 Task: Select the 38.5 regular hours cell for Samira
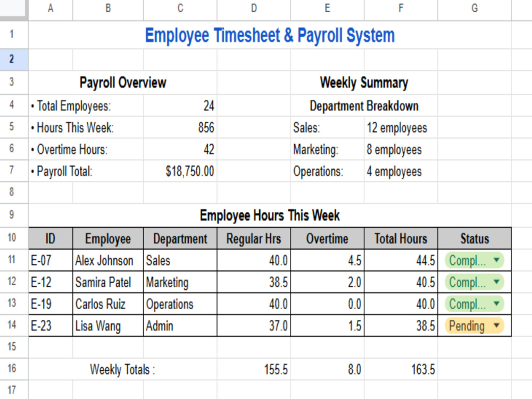click(x=254, y=282)
